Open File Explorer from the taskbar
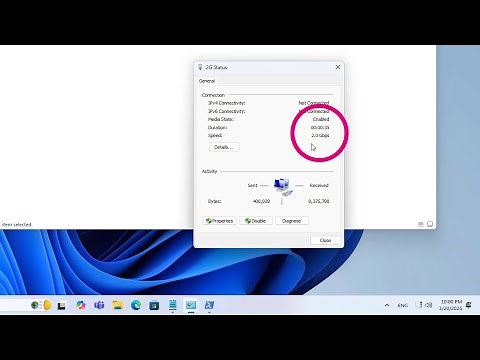 (117, 305)
